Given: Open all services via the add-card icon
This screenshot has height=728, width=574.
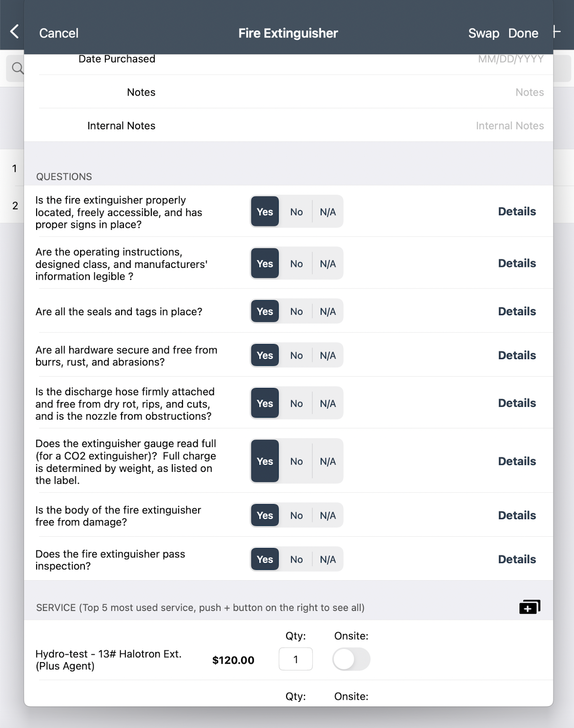Looking at the screenshot, I should pos(530,607).
